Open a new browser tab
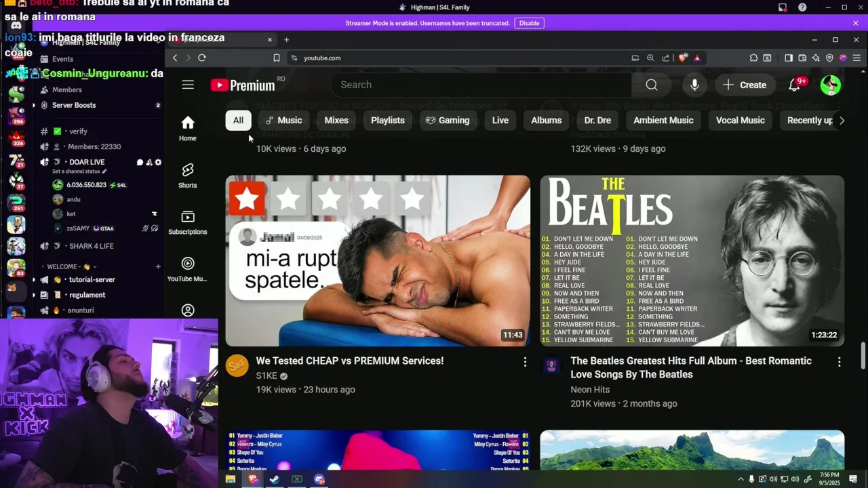868x488 pixels. click(x=286, y=40)
